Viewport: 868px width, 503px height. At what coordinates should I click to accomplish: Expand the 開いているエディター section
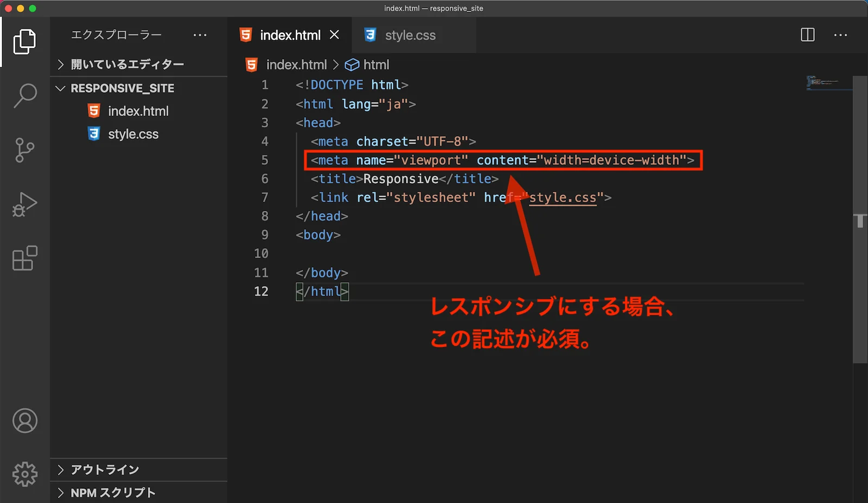[139, 65]
